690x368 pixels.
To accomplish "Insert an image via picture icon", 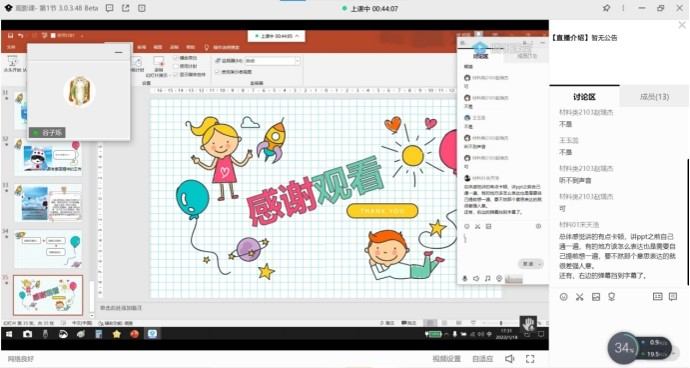I will tap(596, 297).
